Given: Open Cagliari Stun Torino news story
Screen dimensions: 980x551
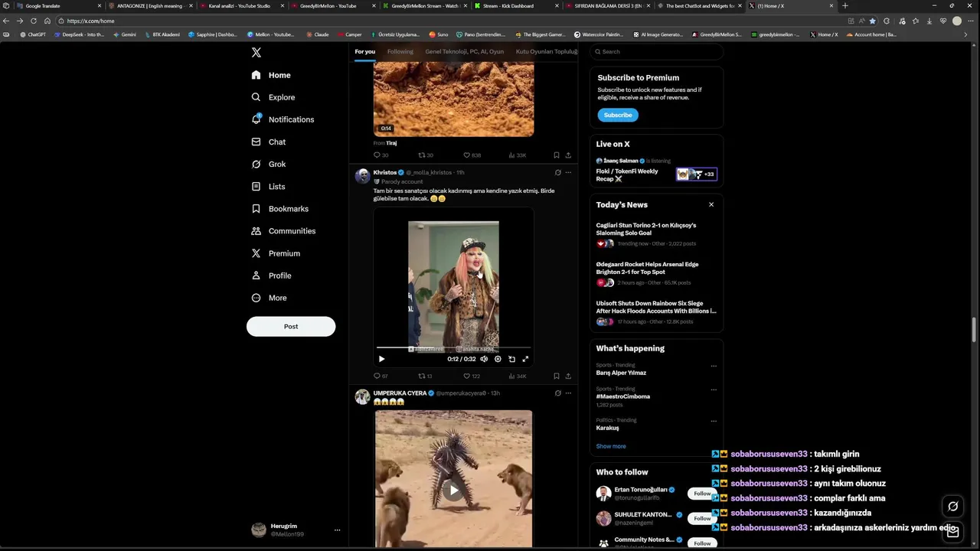Looking at the screenshot, I should 656,234.
